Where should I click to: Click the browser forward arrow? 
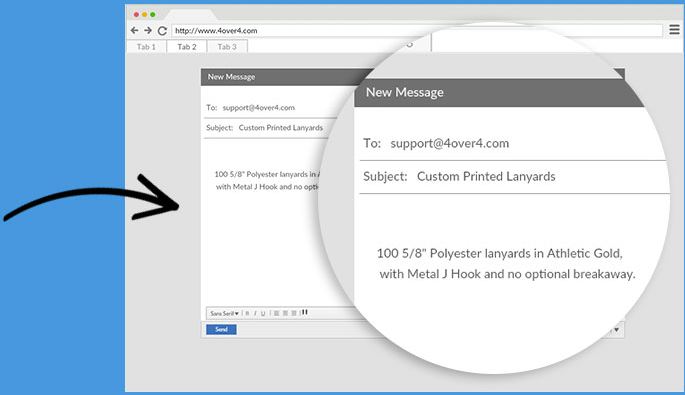[x=148, y=30]
